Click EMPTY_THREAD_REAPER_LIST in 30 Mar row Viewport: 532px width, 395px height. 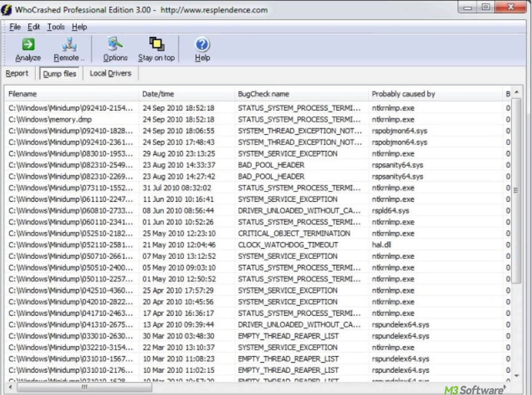pyautogui.click(x=288, y=336)
